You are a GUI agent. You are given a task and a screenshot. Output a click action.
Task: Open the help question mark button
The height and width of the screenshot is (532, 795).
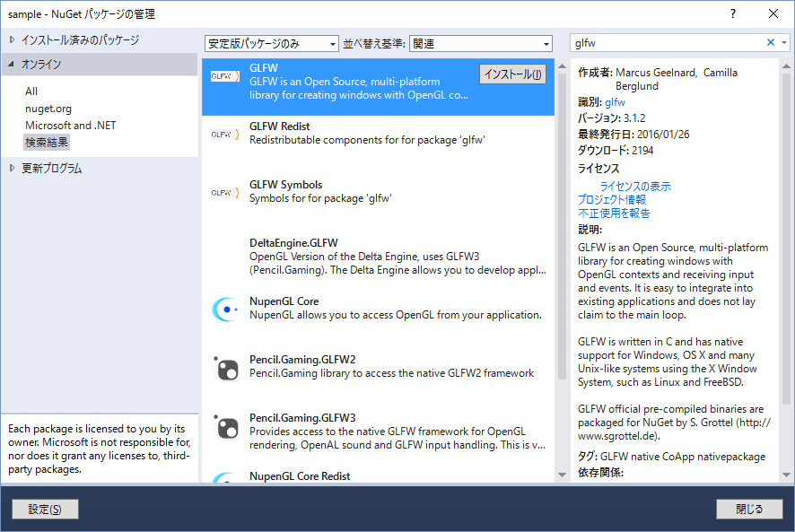click(732, 13)
